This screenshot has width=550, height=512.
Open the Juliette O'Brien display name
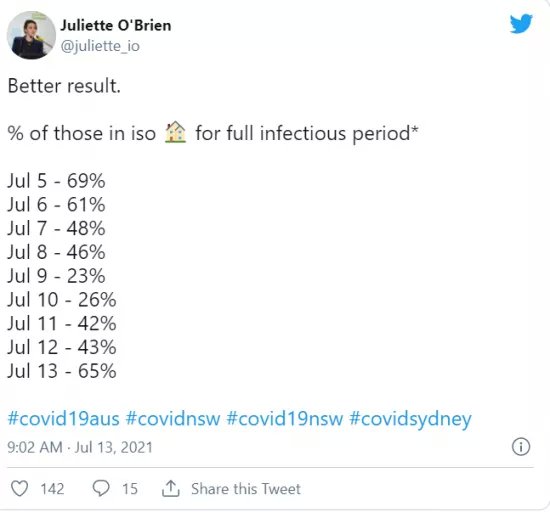116,25
